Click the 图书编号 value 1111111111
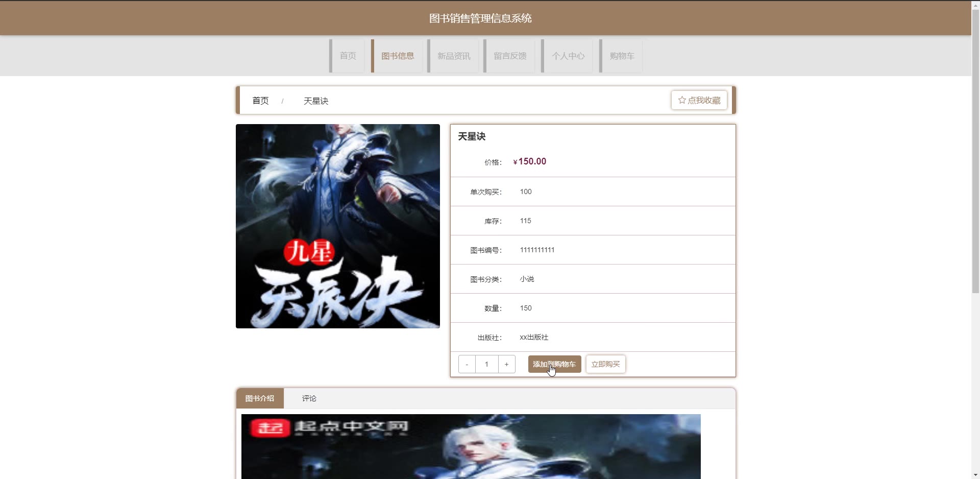The width and height of the screenshot is (980, 479). pyautogui.click(x=537, y=250)
